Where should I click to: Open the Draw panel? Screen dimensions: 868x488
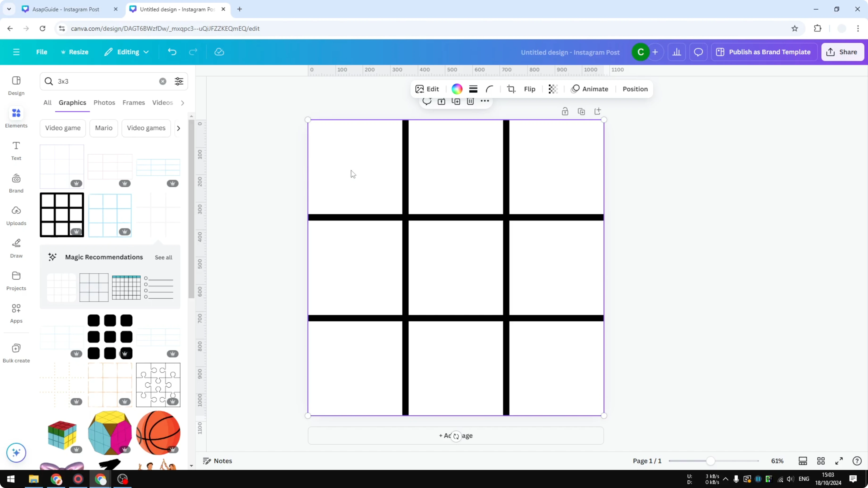(16, 248)
